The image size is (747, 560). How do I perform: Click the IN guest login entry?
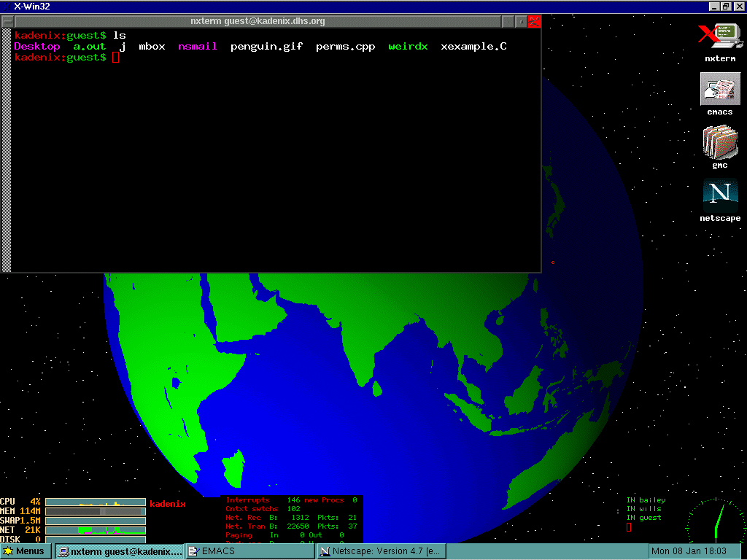643,518
